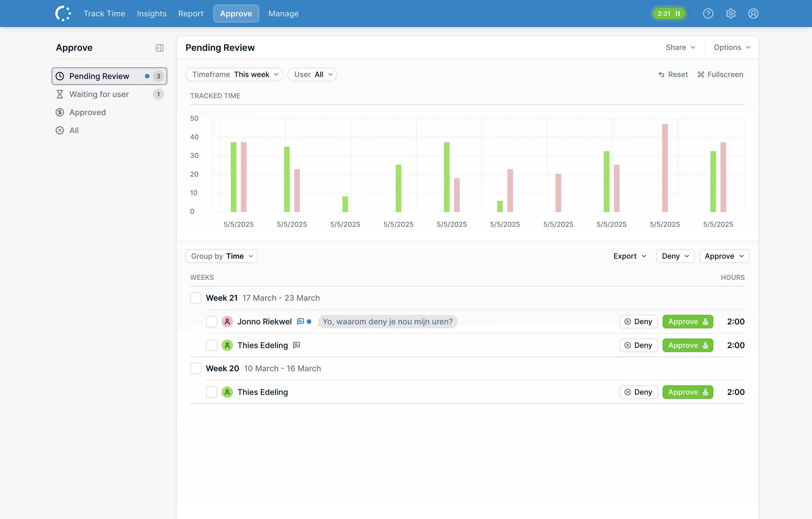Image resolution: width=812 pixels, height=519 pixels.
Task: Switch to the Insights tab
Action: [152, 14]
